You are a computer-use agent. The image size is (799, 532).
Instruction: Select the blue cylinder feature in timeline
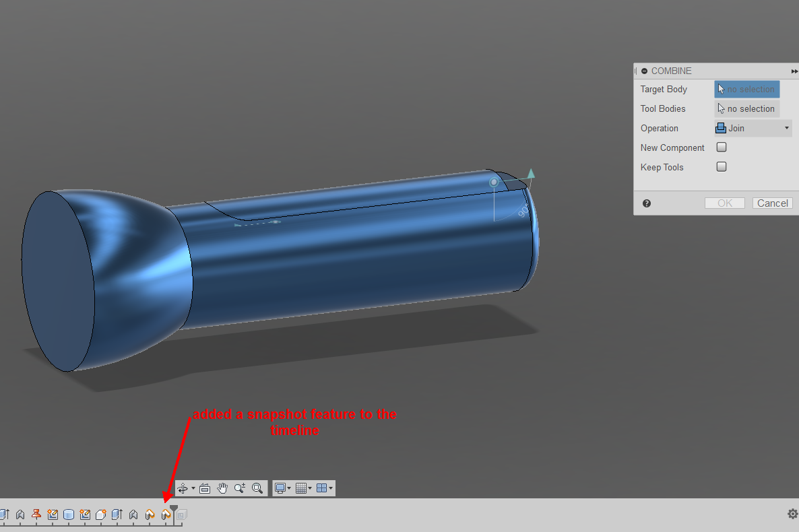69,514
